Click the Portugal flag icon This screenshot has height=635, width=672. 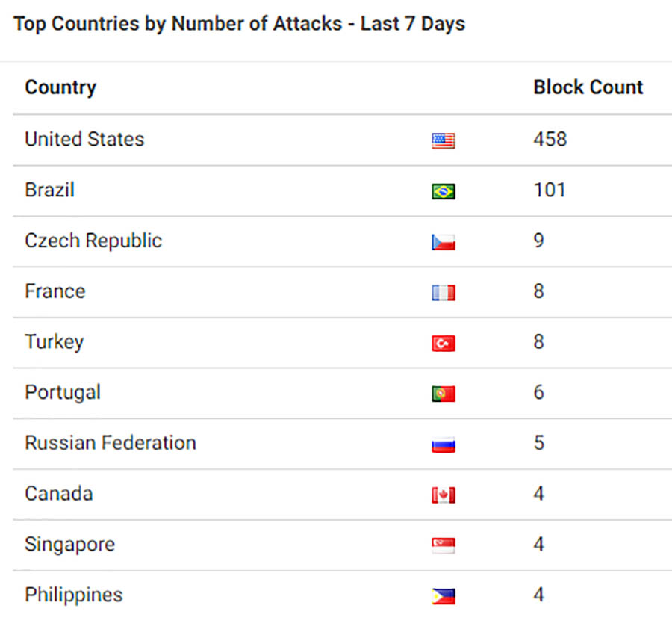(x=443, y=394)
